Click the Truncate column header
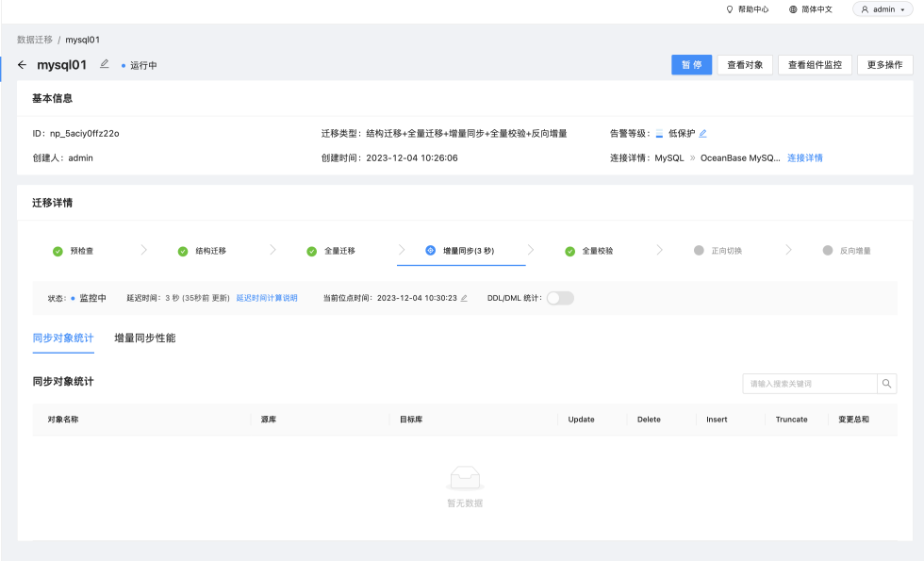Viewport: 924px width, 561px height. (x=791, y=420)
